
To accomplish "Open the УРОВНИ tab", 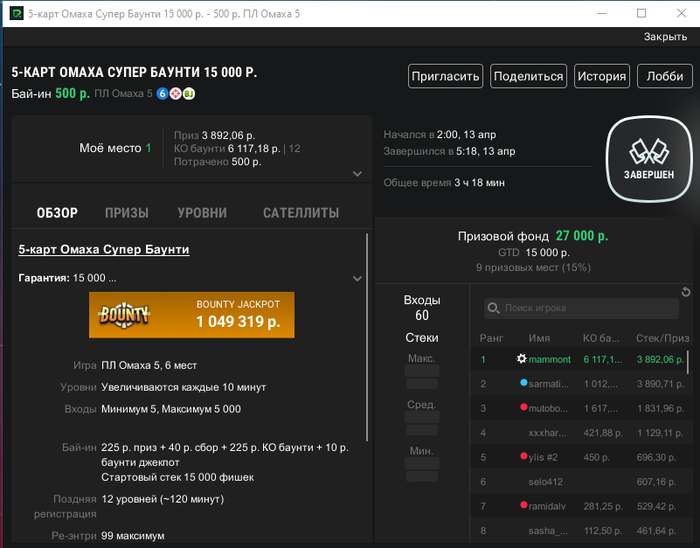I will coord(202,213).
